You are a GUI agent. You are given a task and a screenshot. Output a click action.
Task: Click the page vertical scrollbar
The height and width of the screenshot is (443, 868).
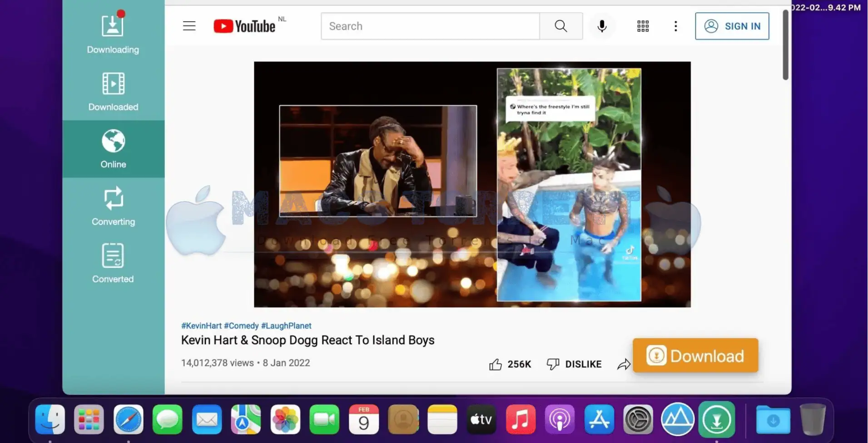[x=785, y=44]
